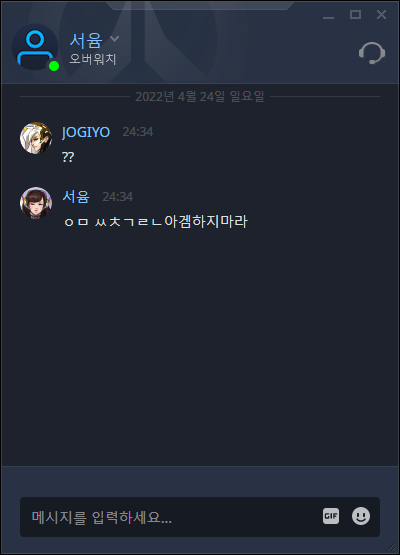Click the 서윰 sender name in the message list
Viewport: 400px width, 555px height.
point(76,196)
